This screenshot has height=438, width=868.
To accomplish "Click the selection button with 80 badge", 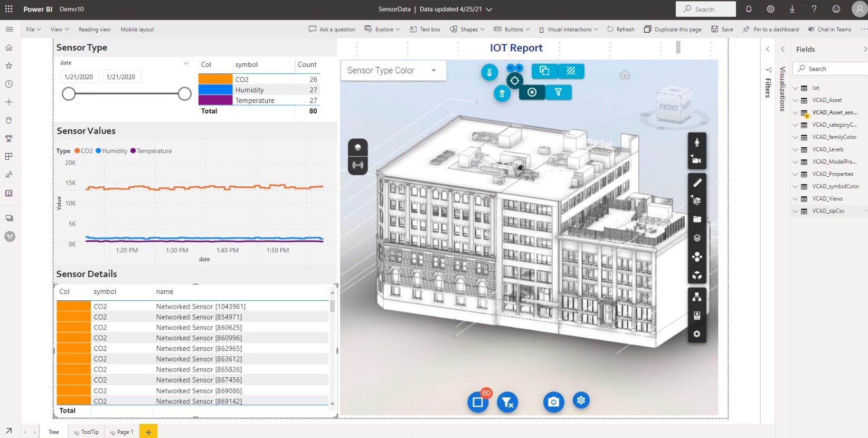I will [x=478, y=402].
